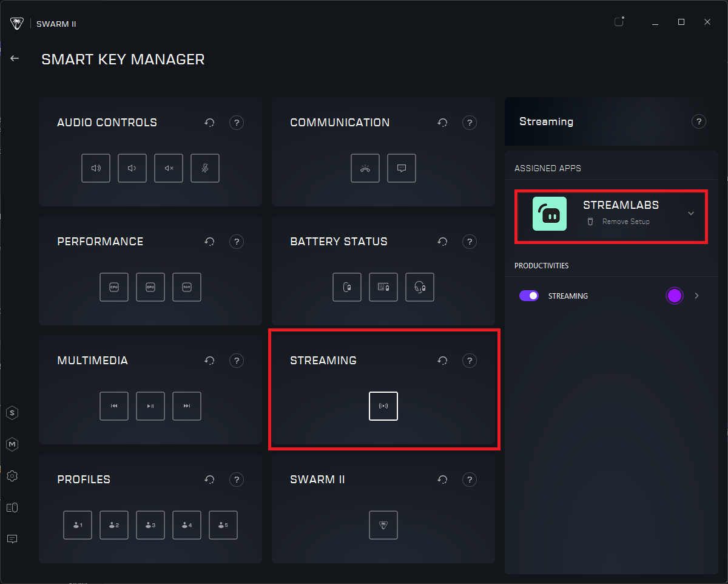Go back with the arrow button
This screenshot has width=728, height=584.
pyautogui.click(x=15, y=58)
